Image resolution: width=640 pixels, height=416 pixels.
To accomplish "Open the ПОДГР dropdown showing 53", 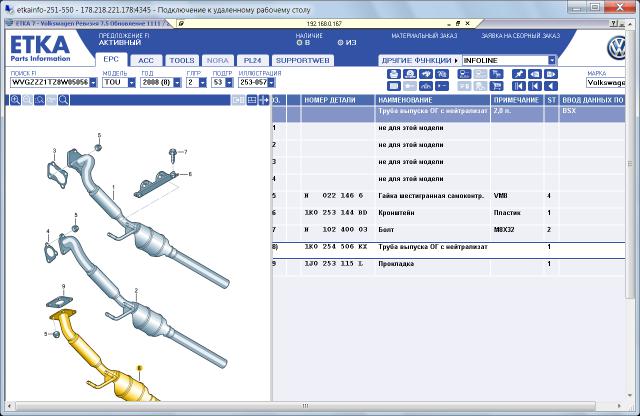I will click(229, 82).
